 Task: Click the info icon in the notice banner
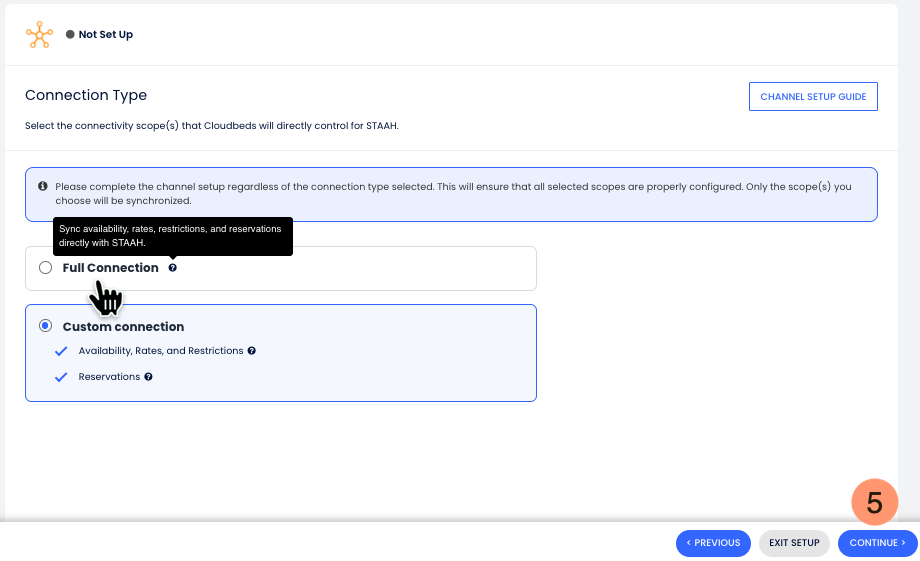(x=43, y=187)
